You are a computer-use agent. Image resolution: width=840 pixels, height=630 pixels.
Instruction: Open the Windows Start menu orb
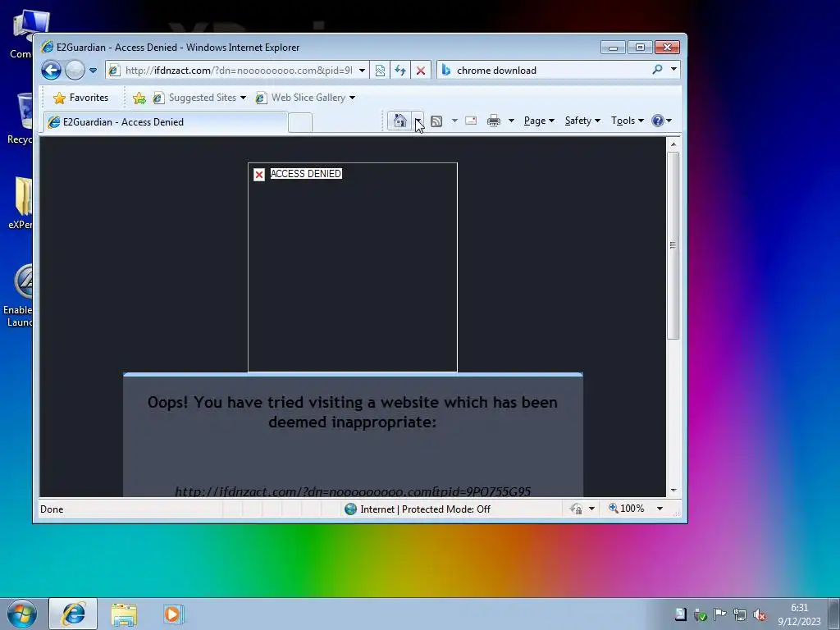(x=22, y=614)
